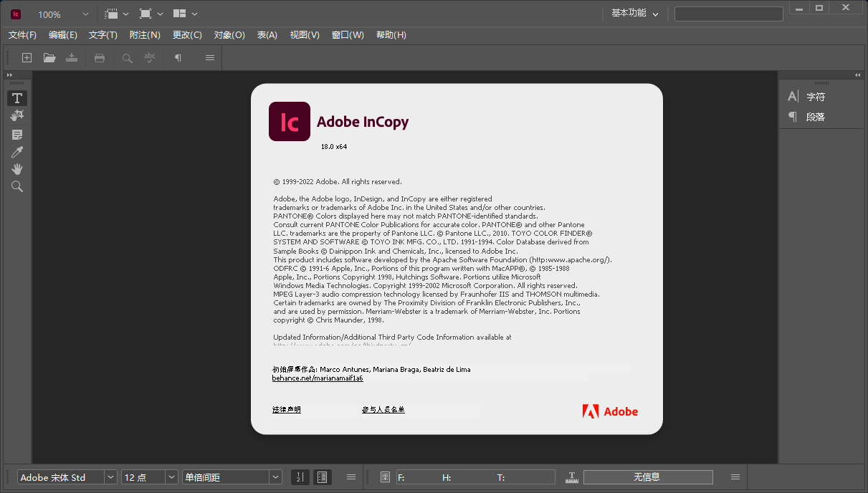Image resolution: width=868 pixels, height=493 pixels.
Task: Select the Hand tool
Action: (17, 169)
